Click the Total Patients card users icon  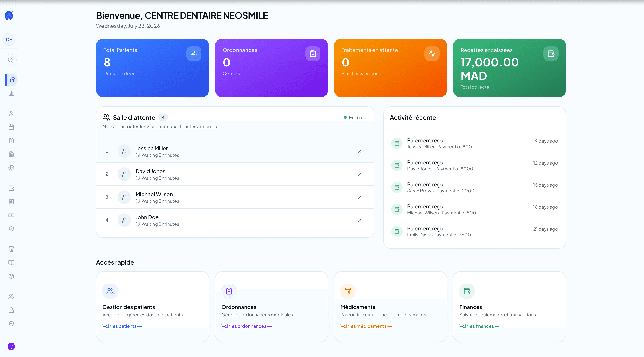pos(194,53)
